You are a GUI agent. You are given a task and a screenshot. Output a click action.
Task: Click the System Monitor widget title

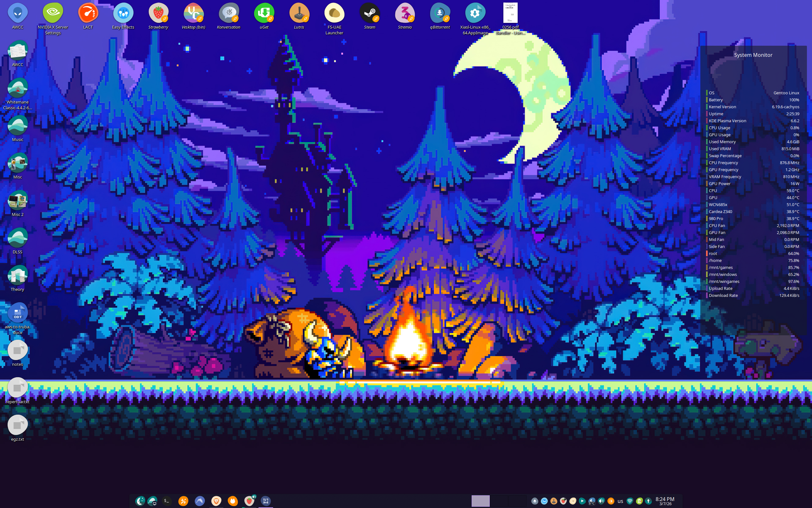point(753,55)
